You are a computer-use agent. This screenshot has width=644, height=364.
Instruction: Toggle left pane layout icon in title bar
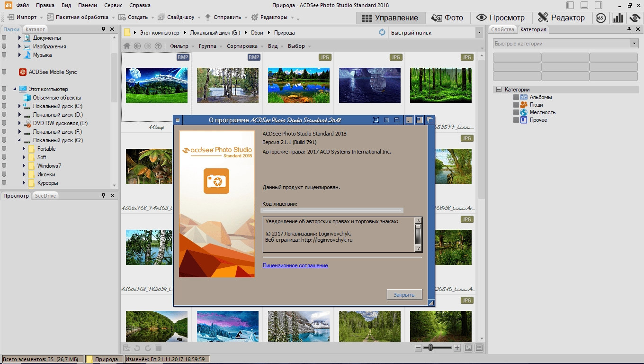571,5
